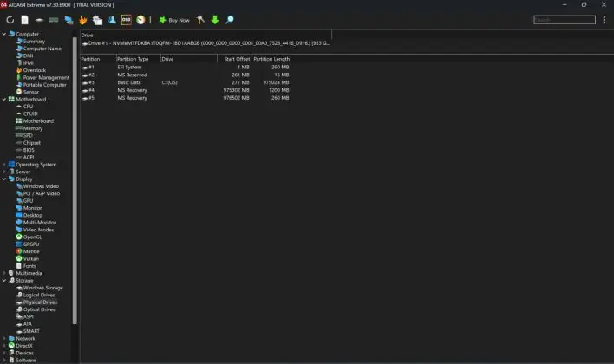
Task: Select Summary in the tree
Action: 34,41
